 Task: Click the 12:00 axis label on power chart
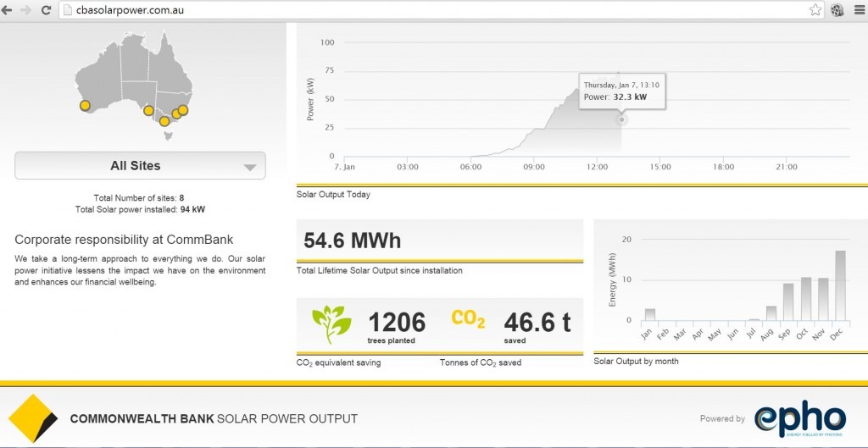(x=598, y=167)
